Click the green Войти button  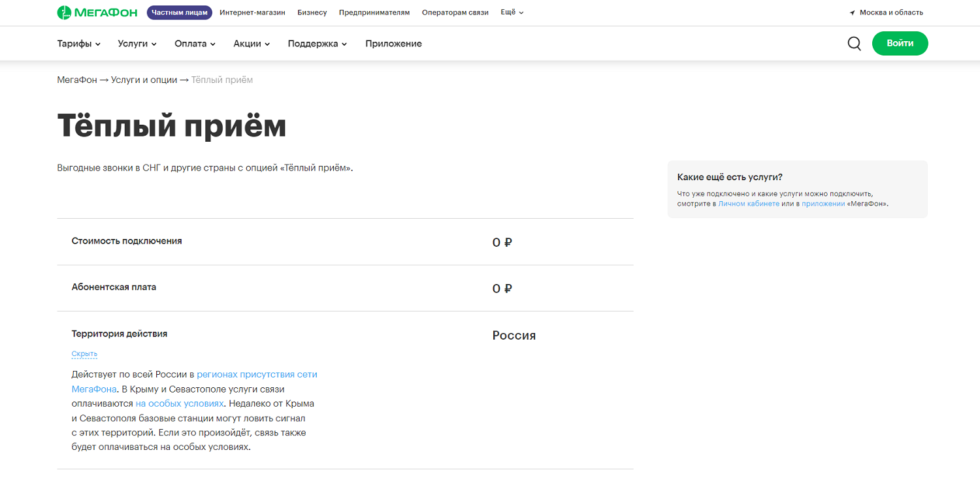[x=900, y=44]
